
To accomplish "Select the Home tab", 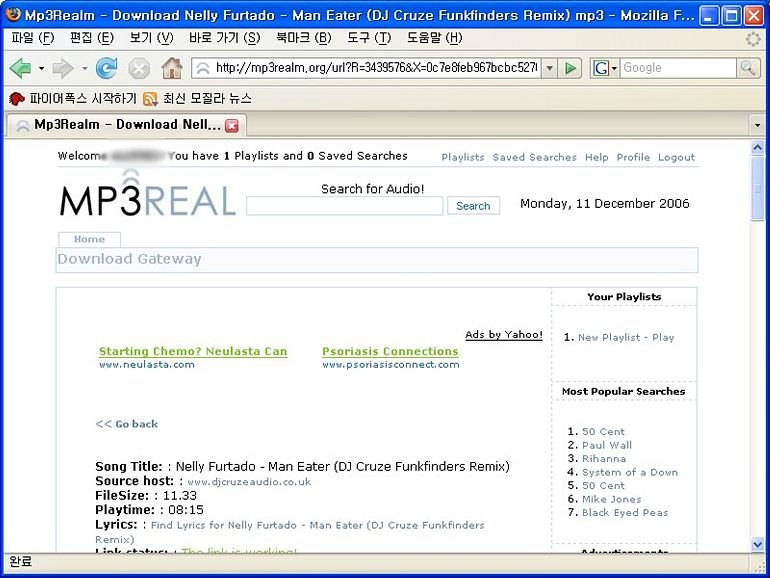I will point(89,239).
